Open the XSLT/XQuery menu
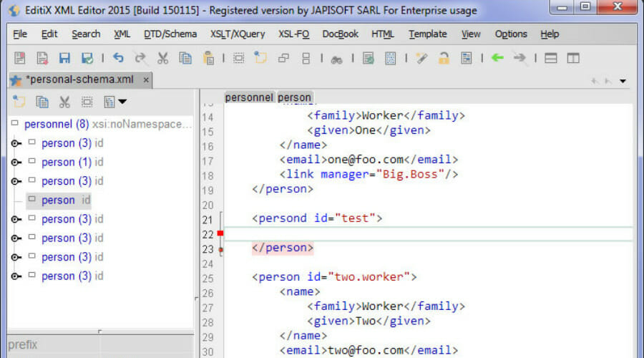The width and height of the screenshot is (644, 358). point(238,34)
